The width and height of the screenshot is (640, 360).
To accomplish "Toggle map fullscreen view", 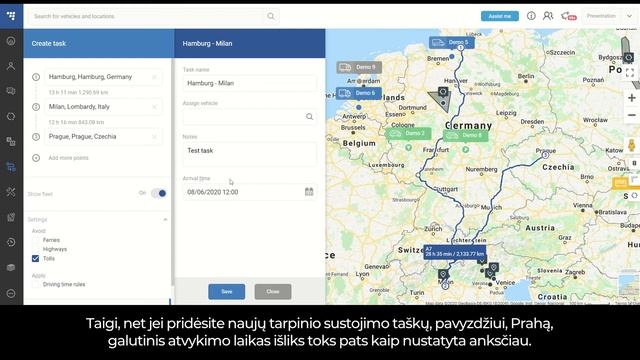I will (x=630, y=73).
